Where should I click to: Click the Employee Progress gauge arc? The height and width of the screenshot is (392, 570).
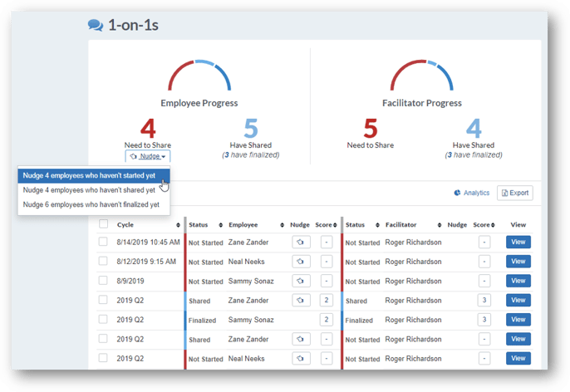click(x=199, y=75)
